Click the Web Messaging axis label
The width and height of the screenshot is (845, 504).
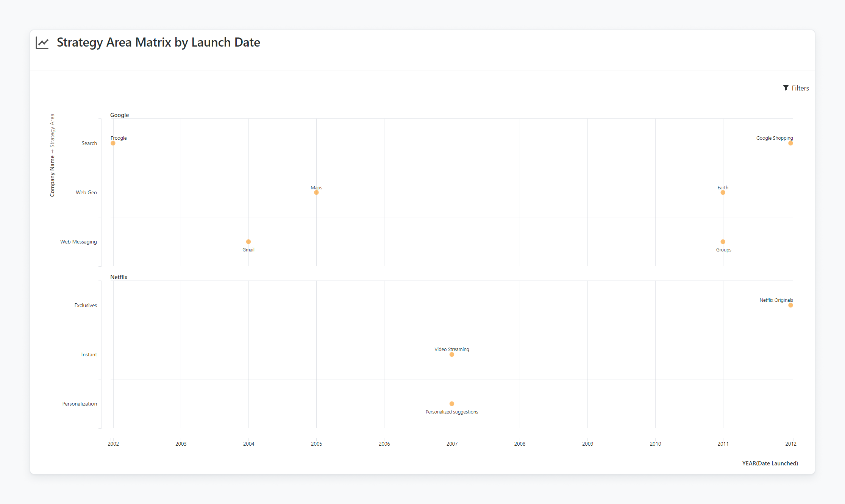(x=78, y=242)
